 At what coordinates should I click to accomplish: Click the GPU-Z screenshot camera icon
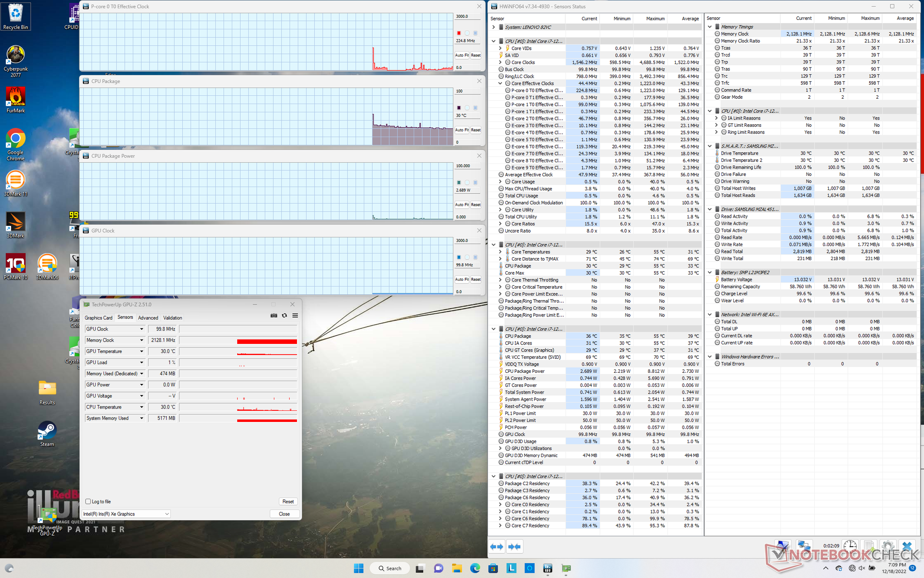(x=274, y=315)
